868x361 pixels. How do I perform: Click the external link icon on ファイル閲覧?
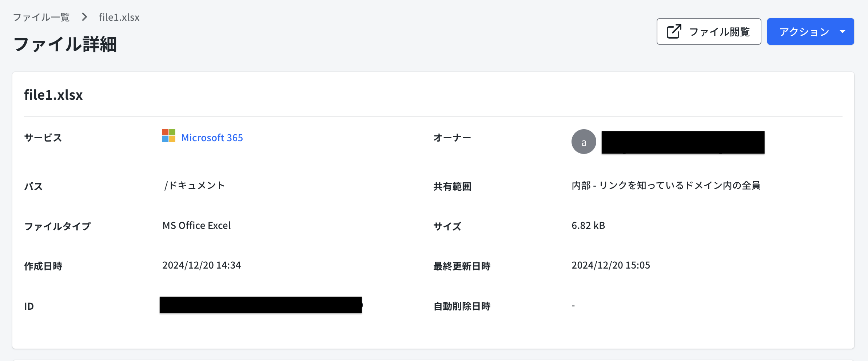(674, 32)
